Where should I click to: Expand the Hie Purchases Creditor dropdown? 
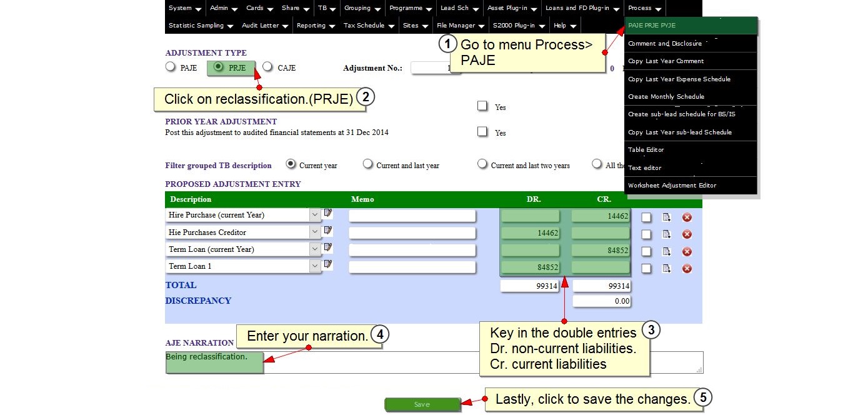click(x=314, y=232)
